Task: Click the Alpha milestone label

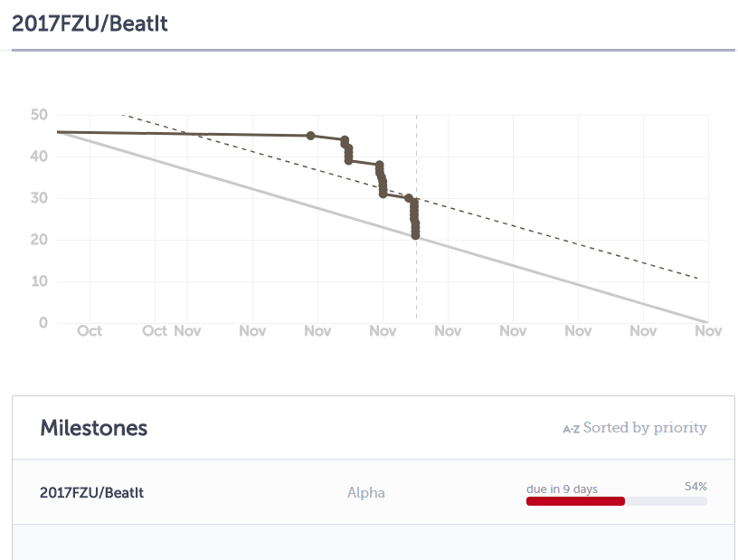Action: pos(365,493)
